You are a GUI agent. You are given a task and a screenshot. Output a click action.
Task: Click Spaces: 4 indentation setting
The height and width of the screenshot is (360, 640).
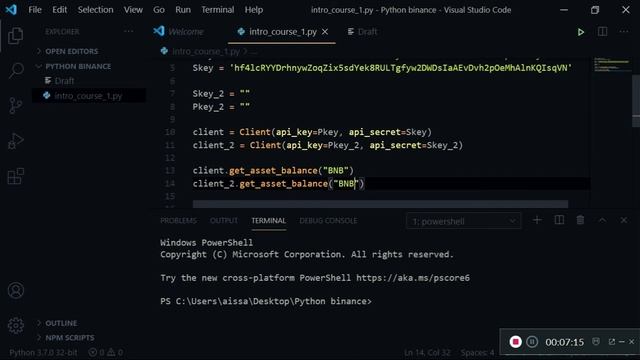(x=477, y=352)
